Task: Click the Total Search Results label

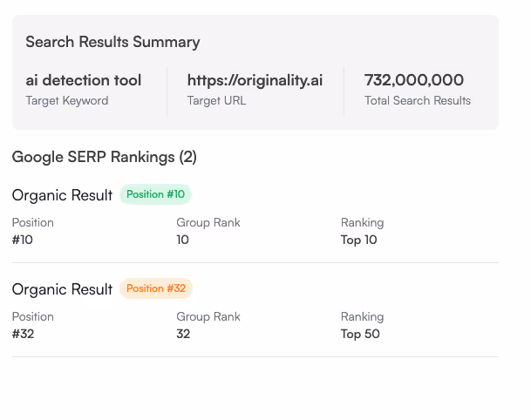Action: pos(418,100)
